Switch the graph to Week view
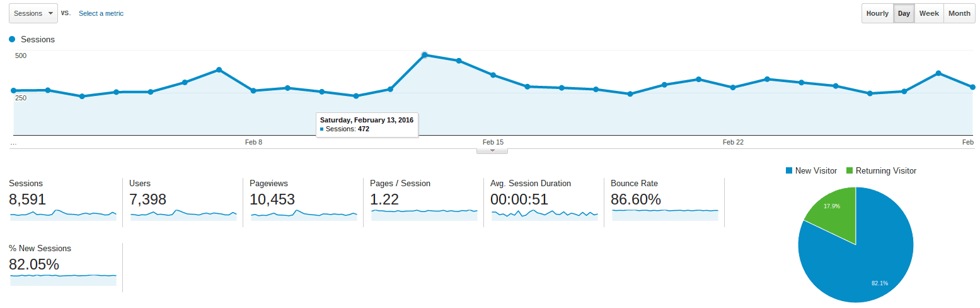Image resolution: width=980 pixels, height=308 pixels. tap(929, 13)
